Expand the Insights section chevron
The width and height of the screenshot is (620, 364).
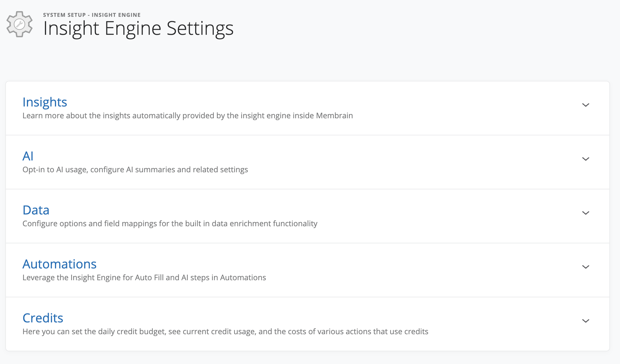click(585, 105)
